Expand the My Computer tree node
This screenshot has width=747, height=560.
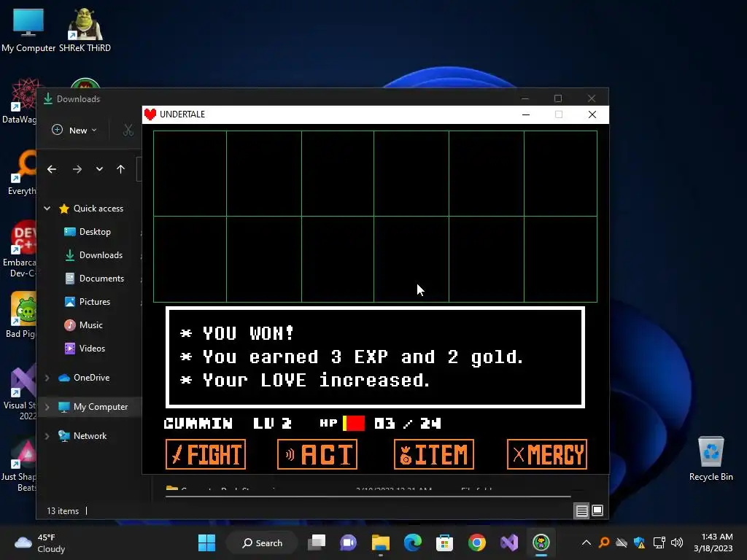[x=47, y=407]
